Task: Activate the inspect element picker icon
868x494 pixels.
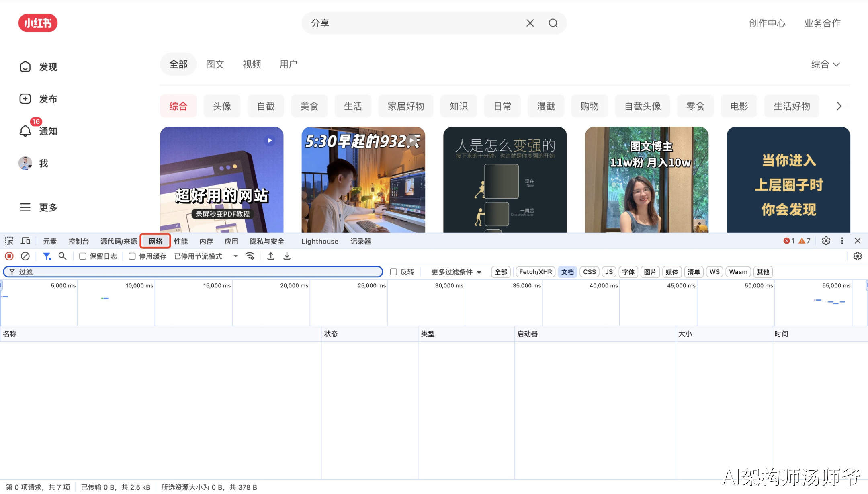Action: pyautogui.click(x=9, y=241)
